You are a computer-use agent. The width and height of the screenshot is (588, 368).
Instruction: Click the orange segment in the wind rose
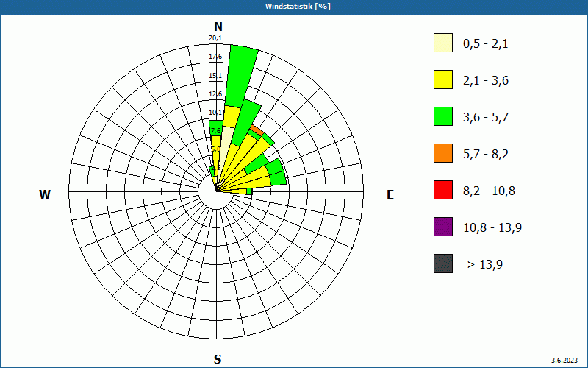click(x=257, y=130)
